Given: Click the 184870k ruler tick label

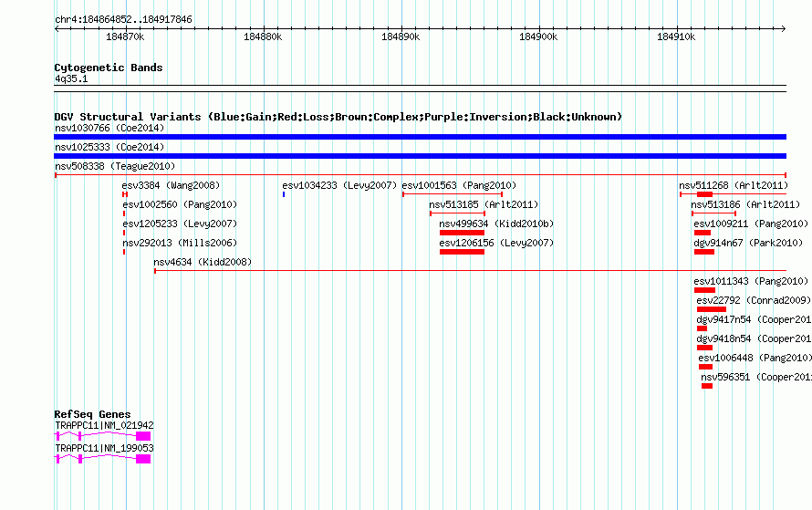Looking at the screenshot, I should [x=125, y=36].
